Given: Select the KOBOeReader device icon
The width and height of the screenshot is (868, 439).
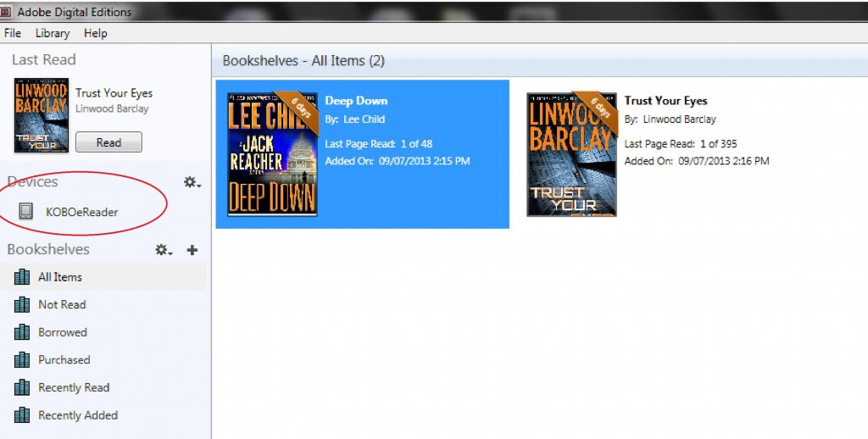Looking at the screenshot, I should [25, 211].
